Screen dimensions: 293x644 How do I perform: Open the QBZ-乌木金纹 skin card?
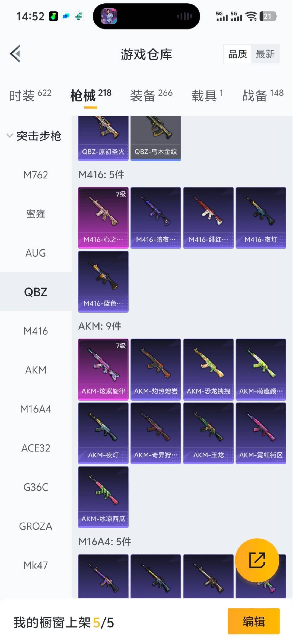tap(156, 138)
